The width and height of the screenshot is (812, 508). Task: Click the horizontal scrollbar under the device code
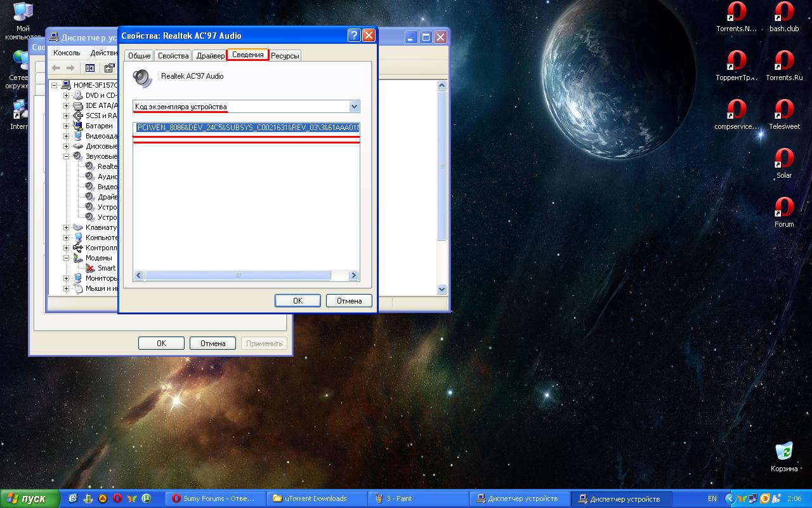[x=238, y=276]
